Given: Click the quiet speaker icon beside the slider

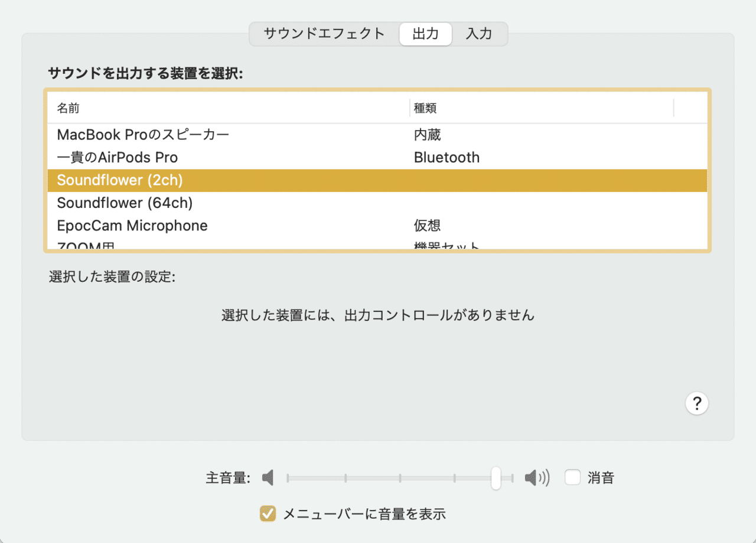Looking at the screenshot, I should [267, 477].
